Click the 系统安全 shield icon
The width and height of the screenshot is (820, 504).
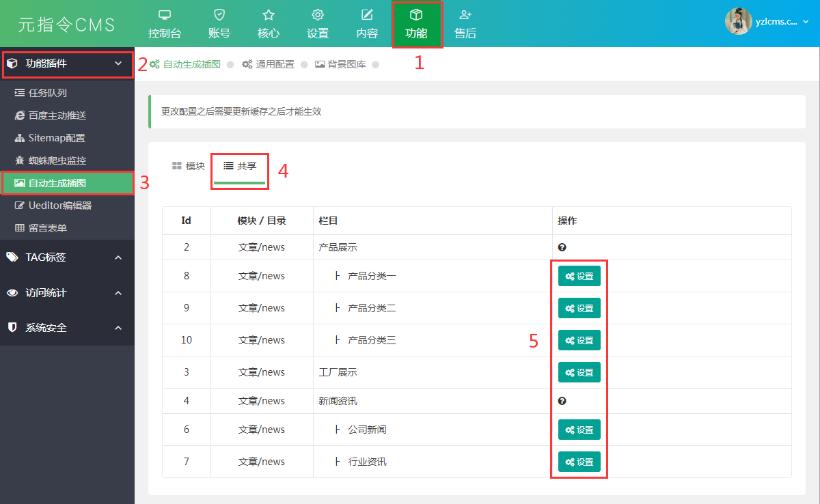click(x=12, y=328)
